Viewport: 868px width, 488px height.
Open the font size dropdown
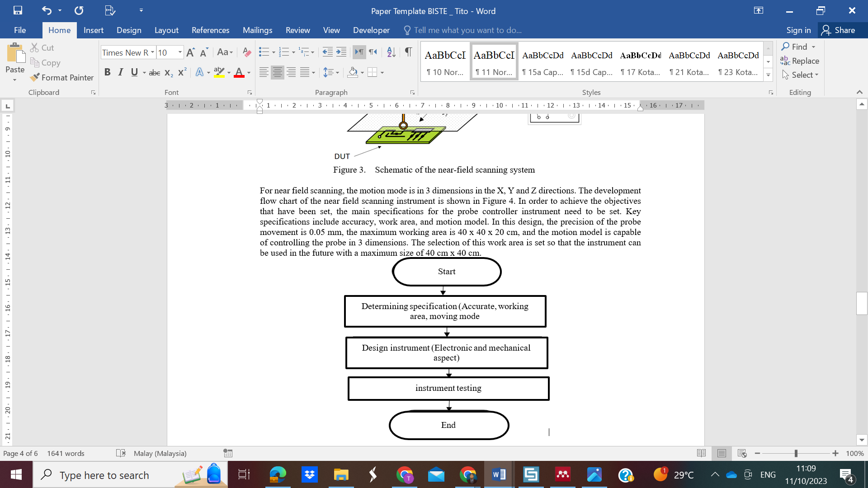pyautogui.click(x=180, y=52)
